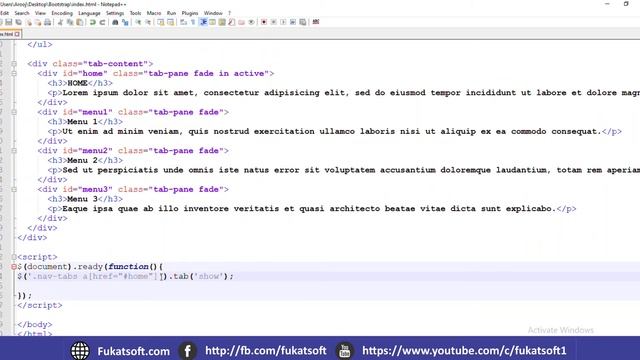640x360 pixels.
Task: Open the Run menu
Action: 171,13
